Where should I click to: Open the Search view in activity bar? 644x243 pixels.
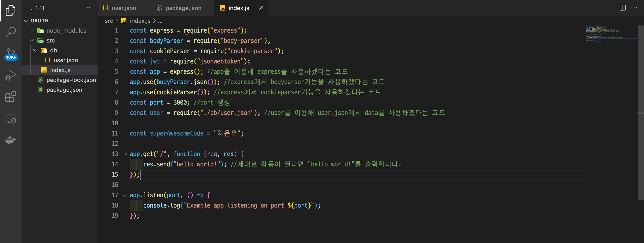11,32
